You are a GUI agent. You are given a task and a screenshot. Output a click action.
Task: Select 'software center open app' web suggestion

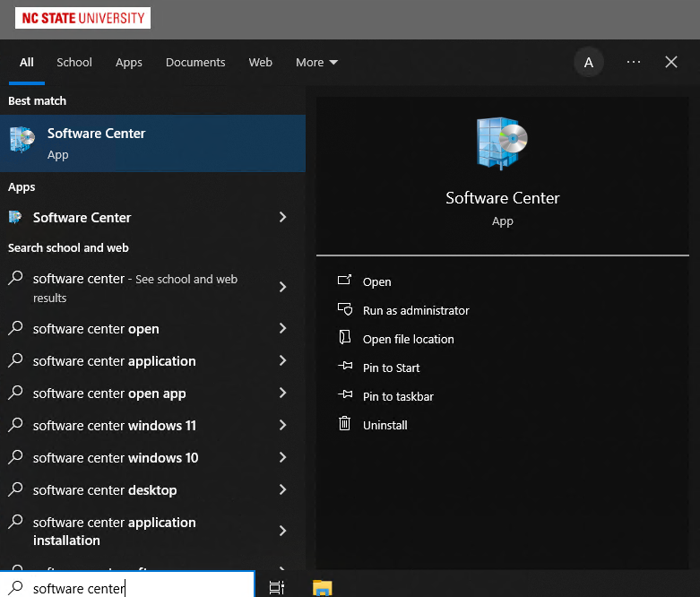click(x=109, y=394)
